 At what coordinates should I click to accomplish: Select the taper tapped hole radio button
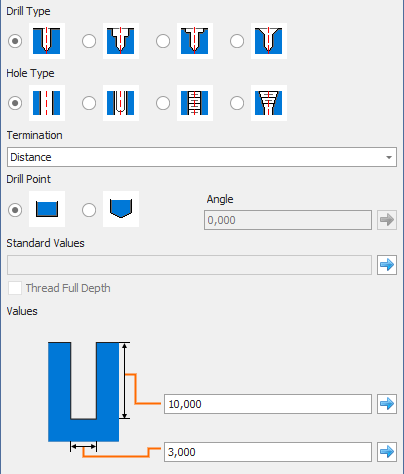click(x=237, y=103)
